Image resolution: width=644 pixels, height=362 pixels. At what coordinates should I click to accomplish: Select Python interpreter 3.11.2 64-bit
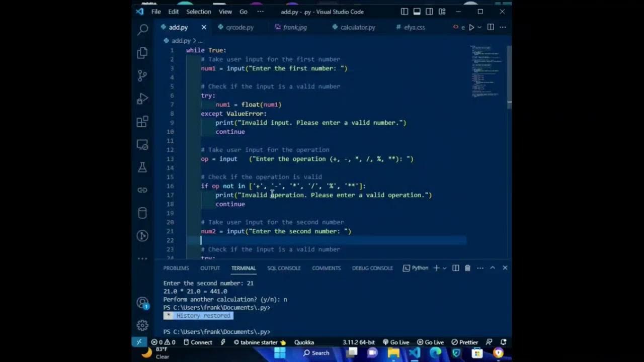coord(359,342)
